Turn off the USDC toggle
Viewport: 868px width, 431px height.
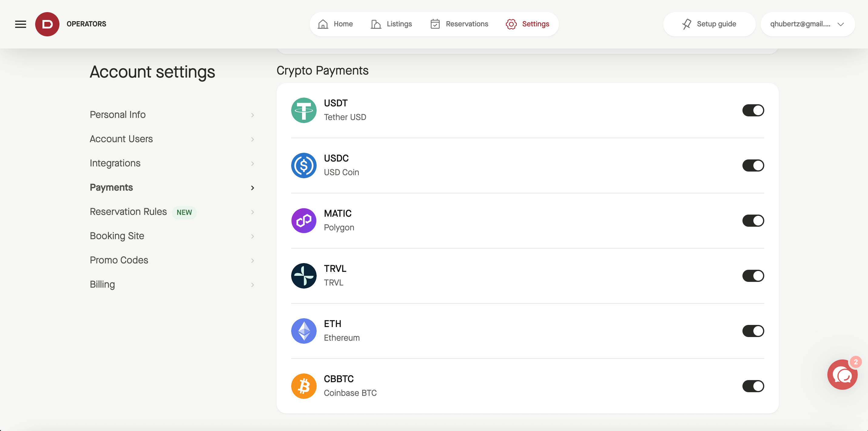click(x=753, y=166)
